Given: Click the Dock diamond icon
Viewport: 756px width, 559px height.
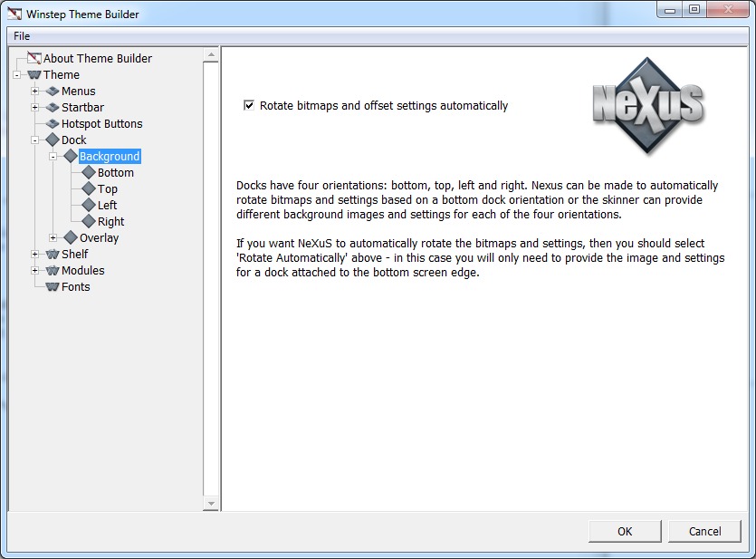Looking at the screenshot, I should coord(53,140).
